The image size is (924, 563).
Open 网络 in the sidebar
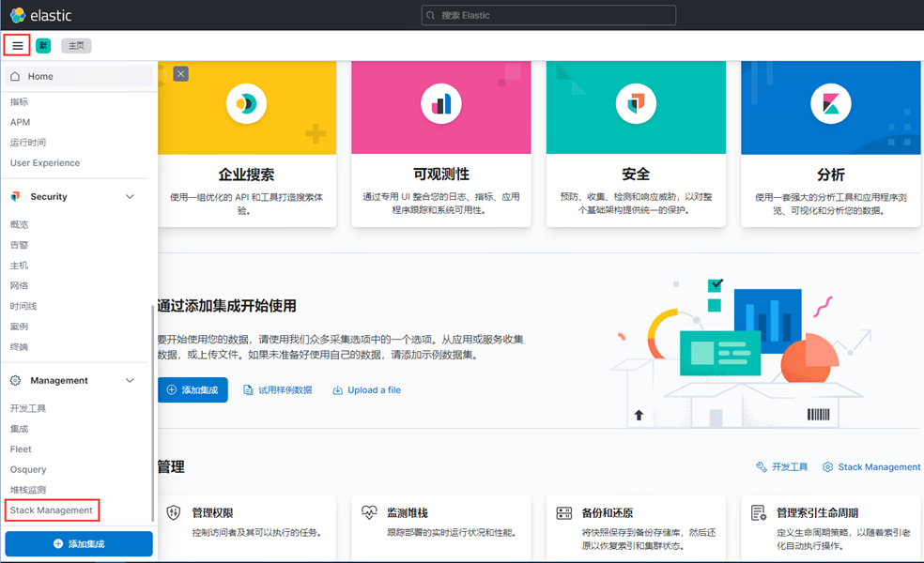pyautogui.click(x=19, y=285)
